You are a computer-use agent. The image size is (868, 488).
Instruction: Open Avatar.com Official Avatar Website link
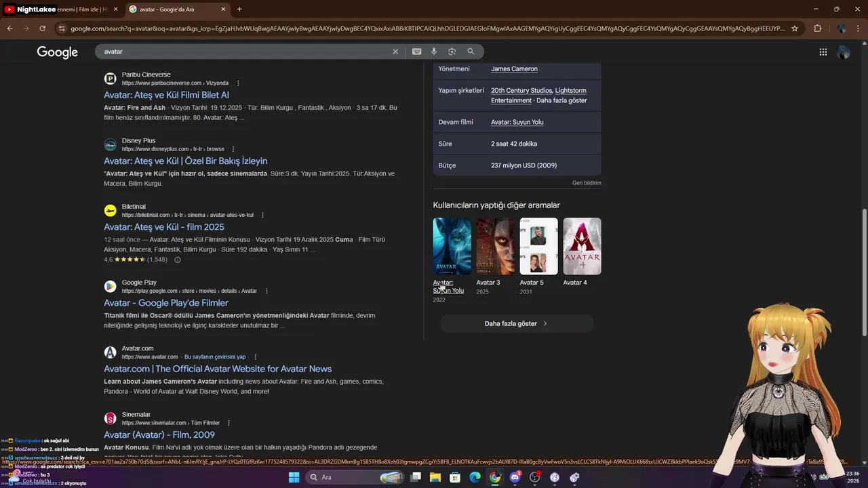click(x=218, y=369)
